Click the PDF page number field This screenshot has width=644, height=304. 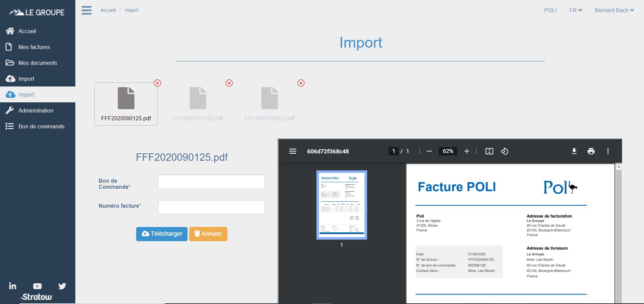click(x=393, y=151)
